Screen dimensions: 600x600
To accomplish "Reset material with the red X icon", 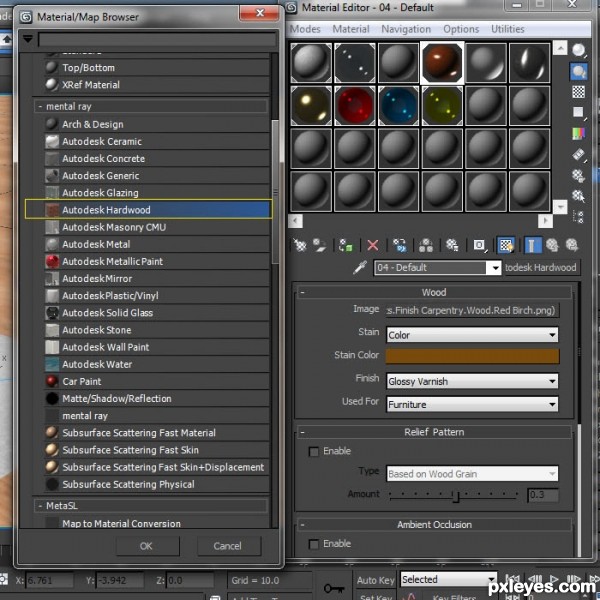I will (x=373, y=245).
